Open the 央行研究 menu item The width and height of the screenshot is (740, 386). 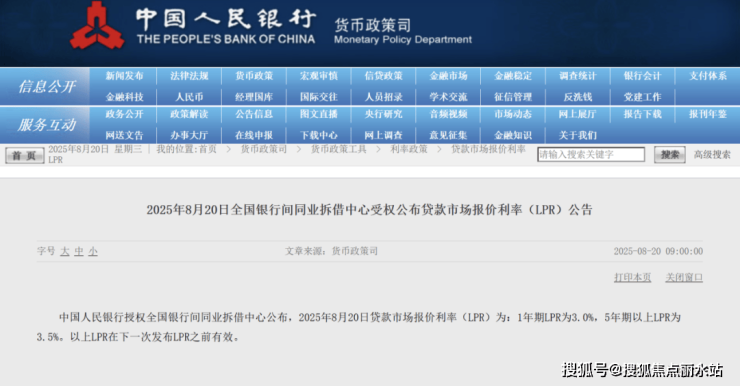tap(383, 114)
